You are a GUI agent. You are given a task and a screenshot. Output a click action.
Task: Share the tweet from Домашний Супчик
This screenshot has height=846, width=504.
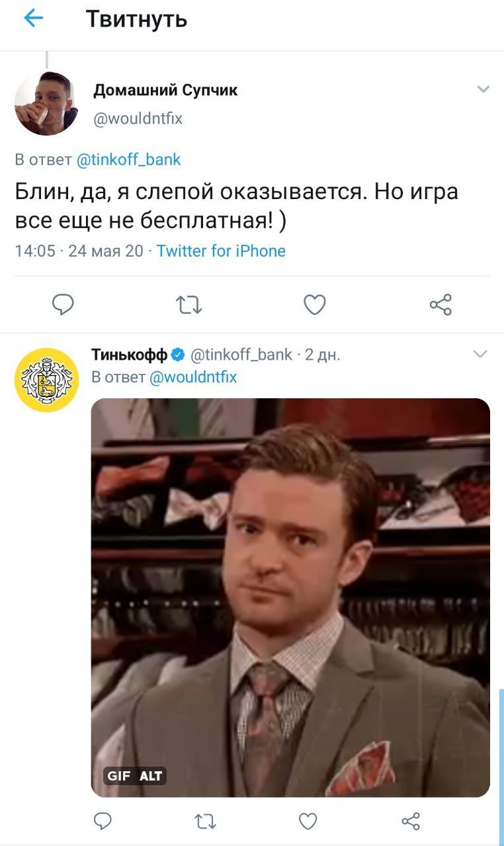(x=441, y=304)
